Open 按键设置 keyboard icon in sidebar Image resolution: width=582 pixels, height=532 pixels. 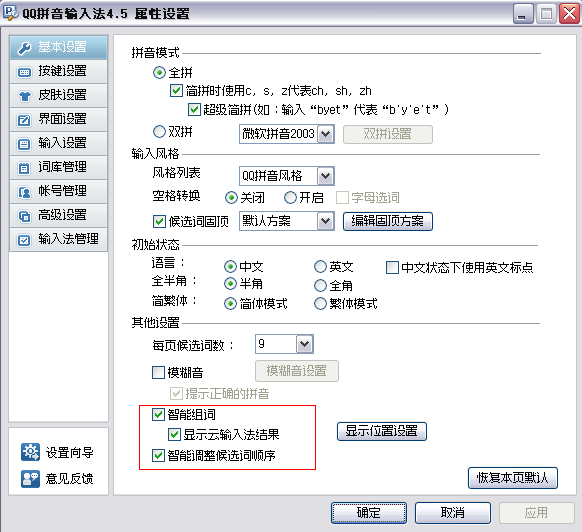click(x=24, y=72)
